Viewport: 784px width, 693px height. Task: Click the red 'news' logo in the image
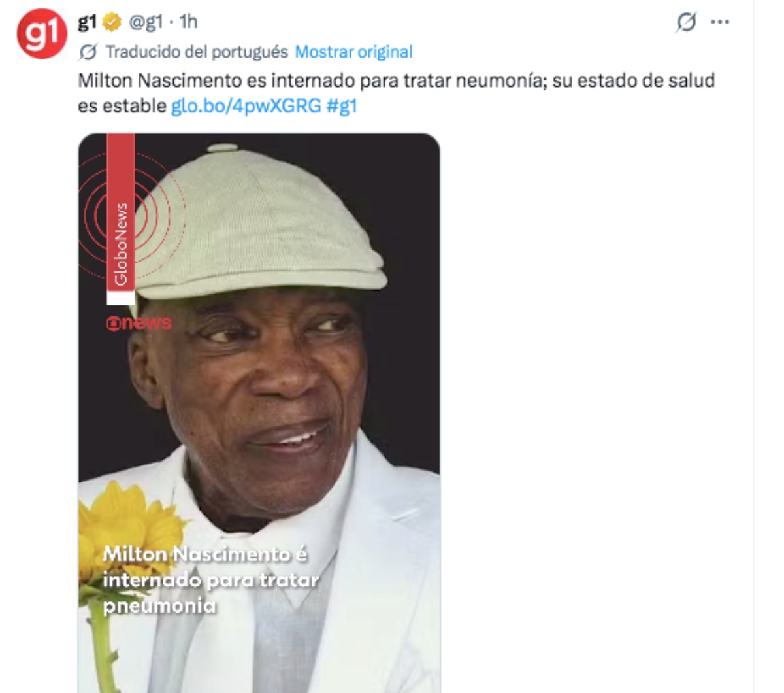[x=139, y=323]
